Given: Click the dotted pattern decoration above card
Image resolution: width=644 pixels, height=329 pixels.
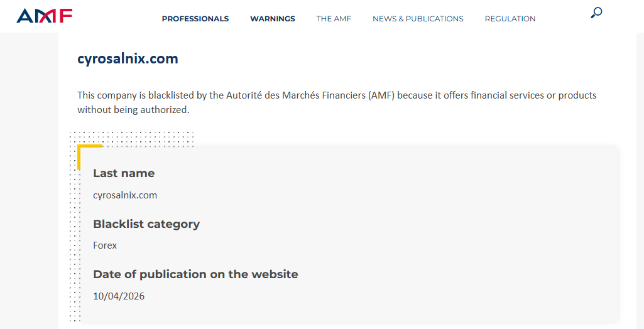Looking at the screenshot, I should coord(131,139).
